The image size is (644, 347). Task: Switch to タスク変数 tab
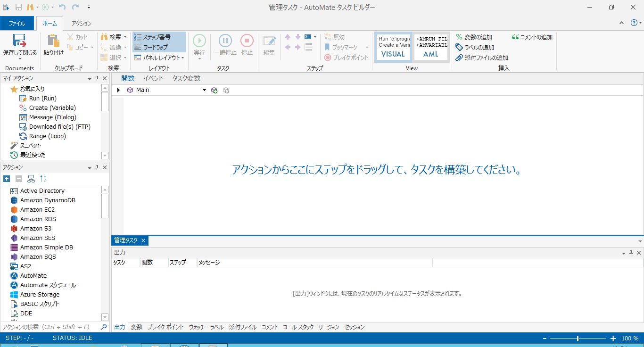pyautogui.click(x=186, y=78)
